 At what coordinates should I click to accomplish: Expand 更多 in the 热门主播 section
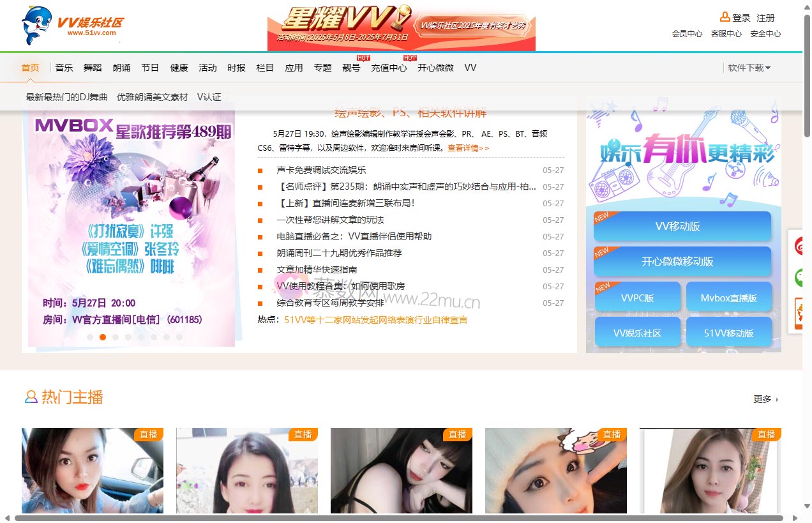click(x=763, y=398)
